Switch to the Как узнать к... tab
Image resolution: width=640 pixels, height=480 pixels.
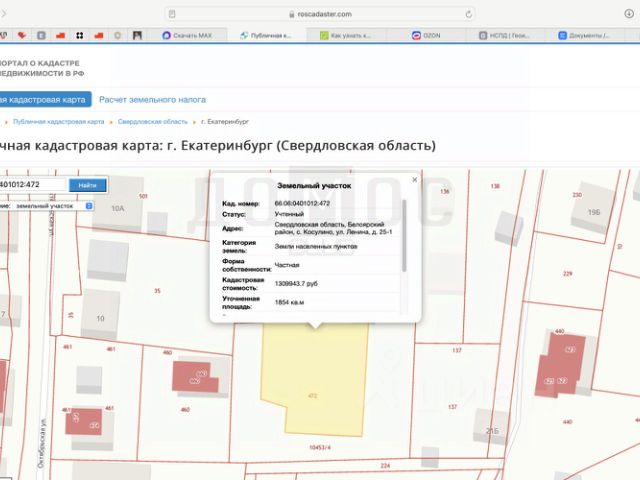345,36
